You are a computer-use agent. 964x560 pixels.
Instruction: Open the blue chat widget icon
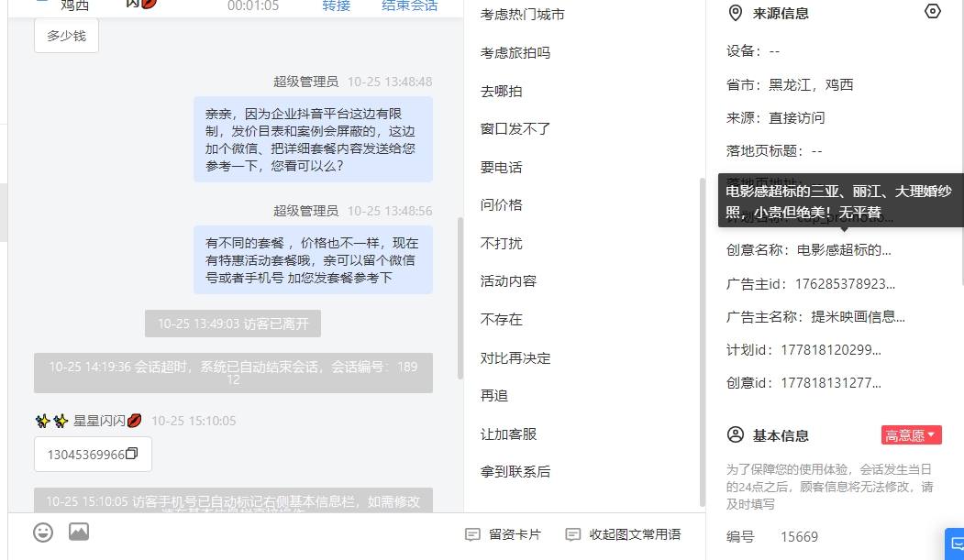click(x=956, y=544)
